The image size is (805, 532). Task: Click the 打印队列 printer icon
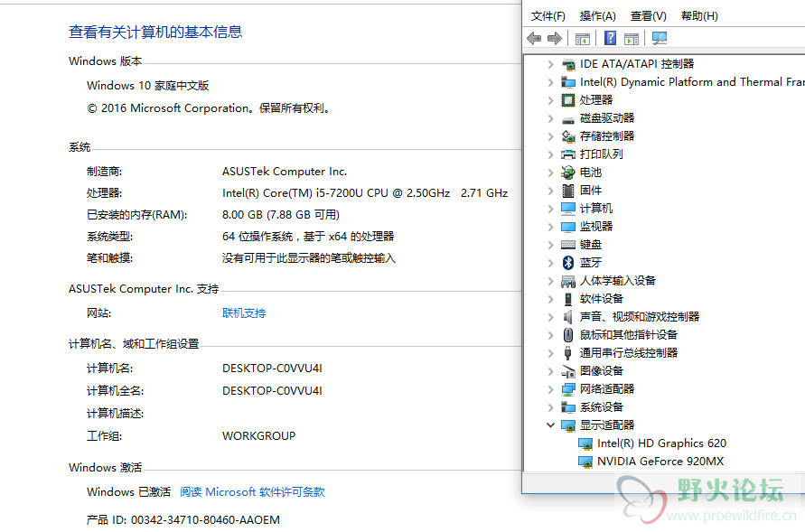[x=567, y=154]
